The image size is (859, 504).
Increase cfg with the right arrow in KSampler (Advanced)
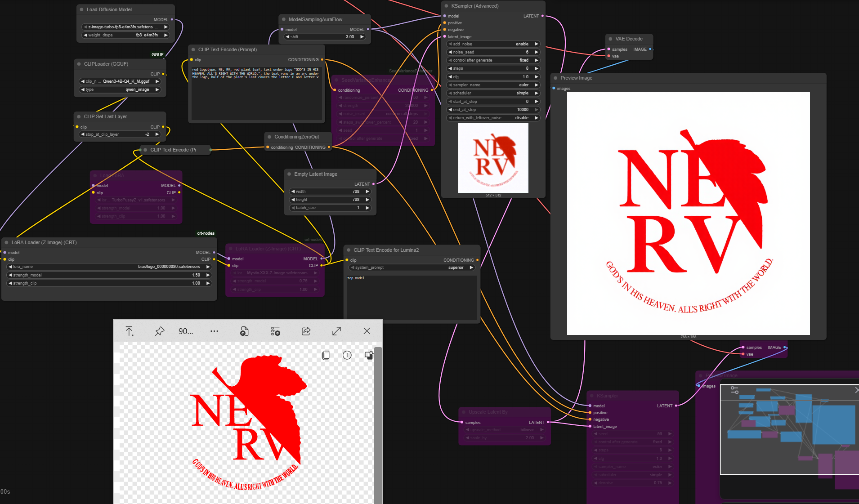click(537, 77)
